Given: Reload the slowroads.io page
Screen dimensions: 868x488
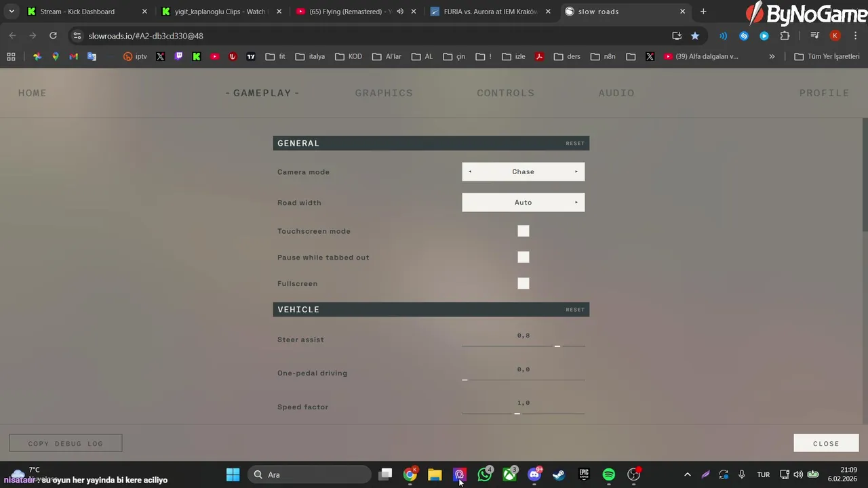Looking at the screenshot, I should pos(53,36).
